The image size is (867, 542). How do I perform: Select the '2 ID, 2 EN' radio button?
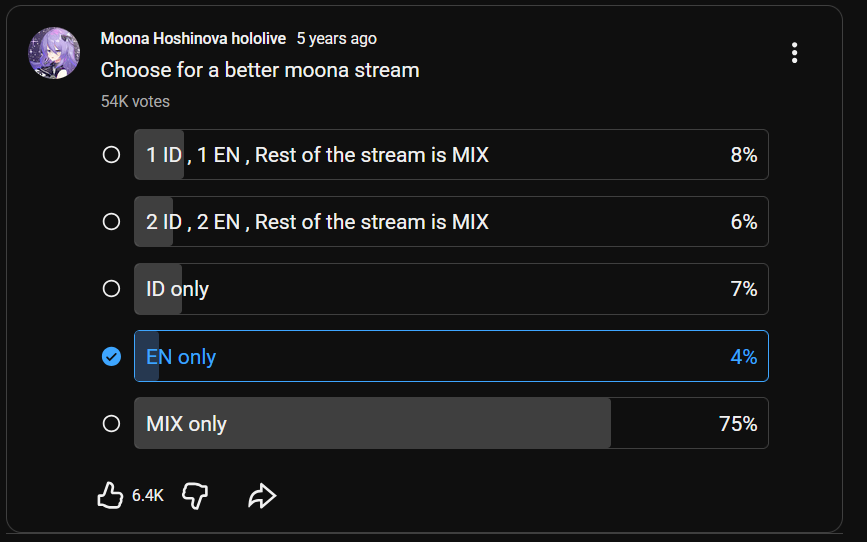[111, 221]
